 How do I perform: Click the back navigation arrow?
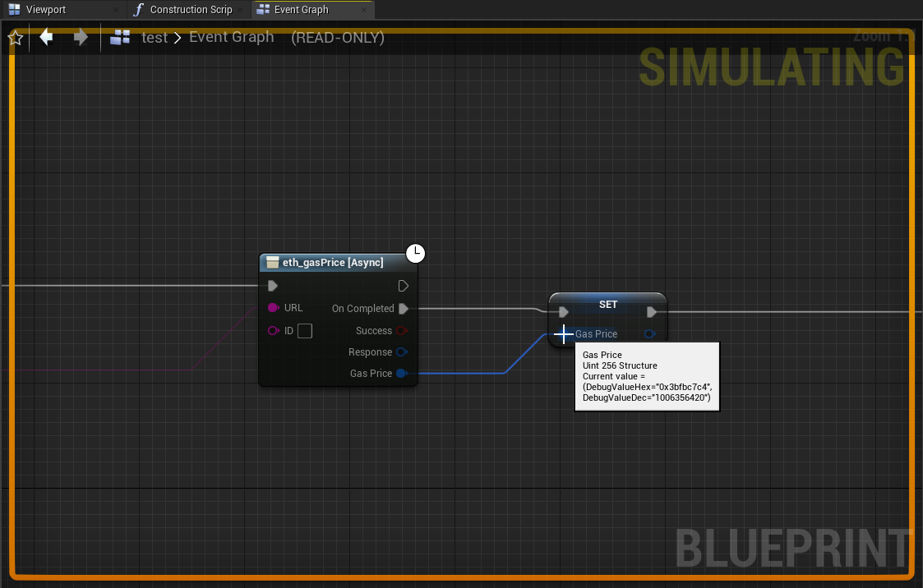[47, 37]
